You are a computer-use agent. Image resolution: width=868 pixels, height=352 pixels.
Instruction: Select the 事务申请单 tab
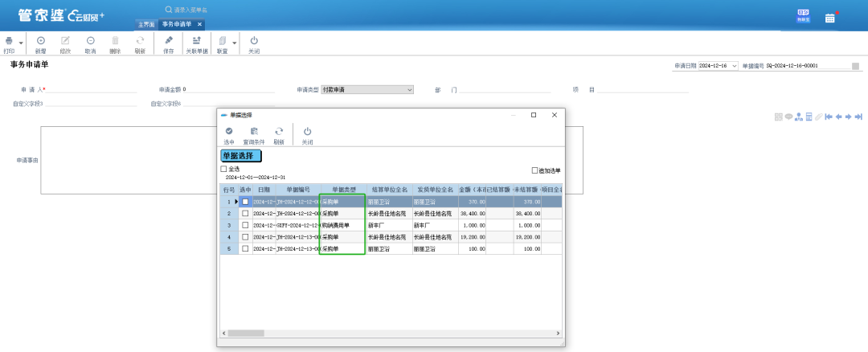point(177,25)
